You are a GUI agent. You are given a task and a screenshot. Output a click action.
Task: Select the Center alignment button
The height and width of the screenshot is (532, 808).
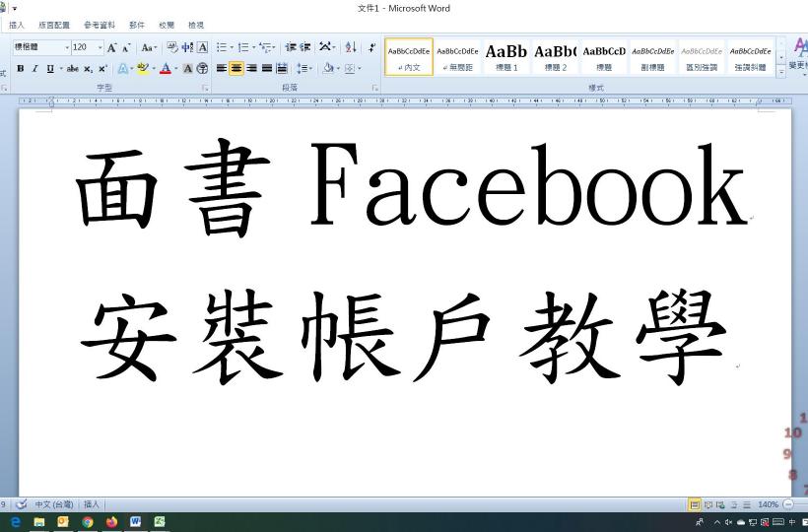tap(236, 69)
